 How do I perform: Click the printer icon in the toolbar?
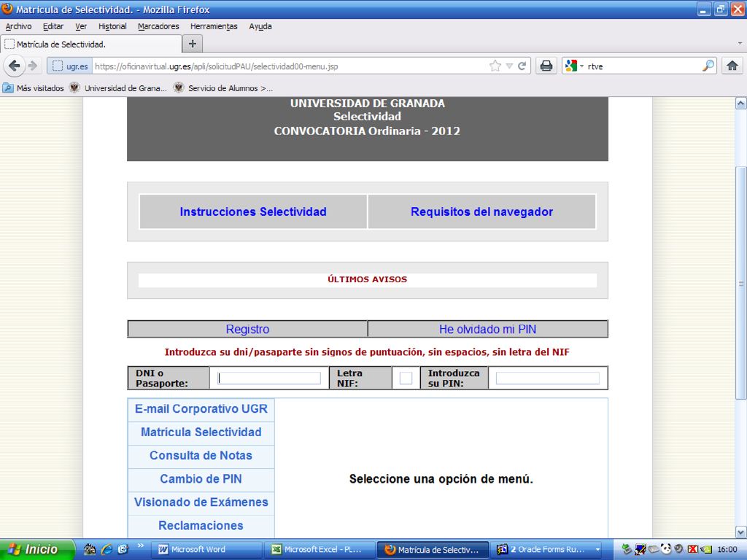click(546, 66)
